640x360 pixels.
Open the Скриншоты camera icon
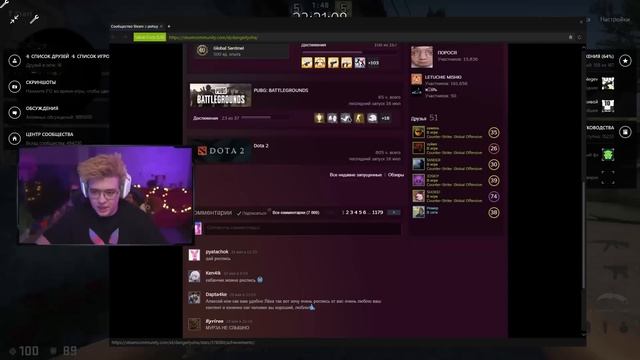[15, 87]
